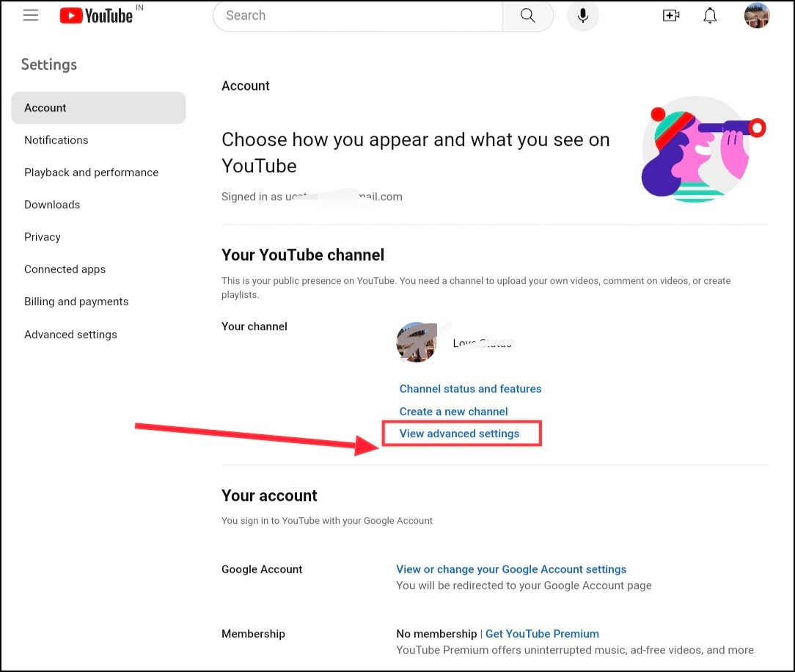Open Connected apps settings
This screenshot has height=672, width=795.
pos(65,269)
